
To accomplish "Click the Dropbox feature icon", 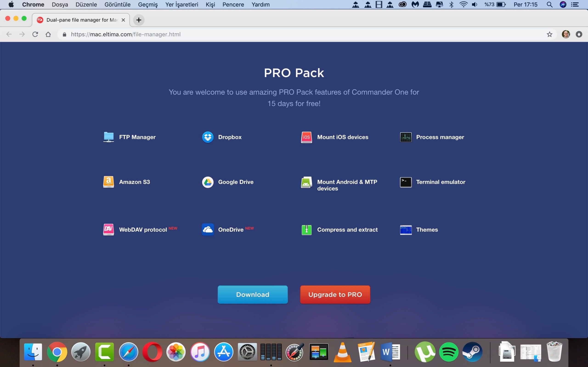I will click(x=208, y=137).
